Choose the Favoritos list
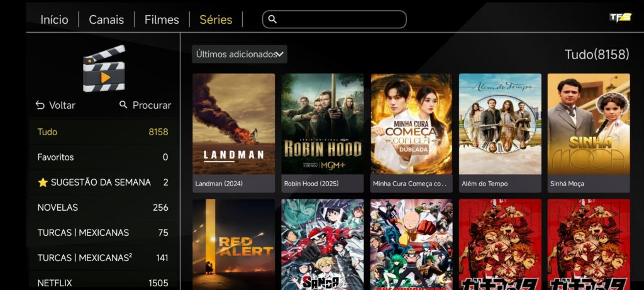 point(104,157)
